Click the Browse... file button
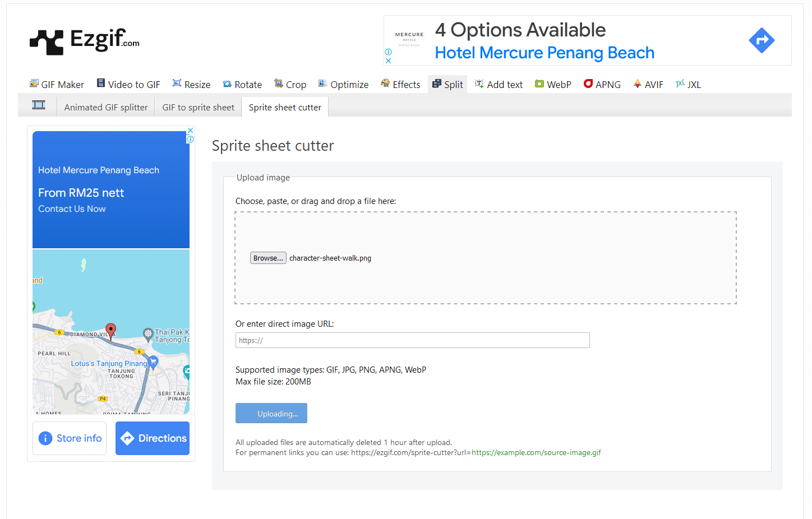The image size is (812, 519). coord(268,258)
